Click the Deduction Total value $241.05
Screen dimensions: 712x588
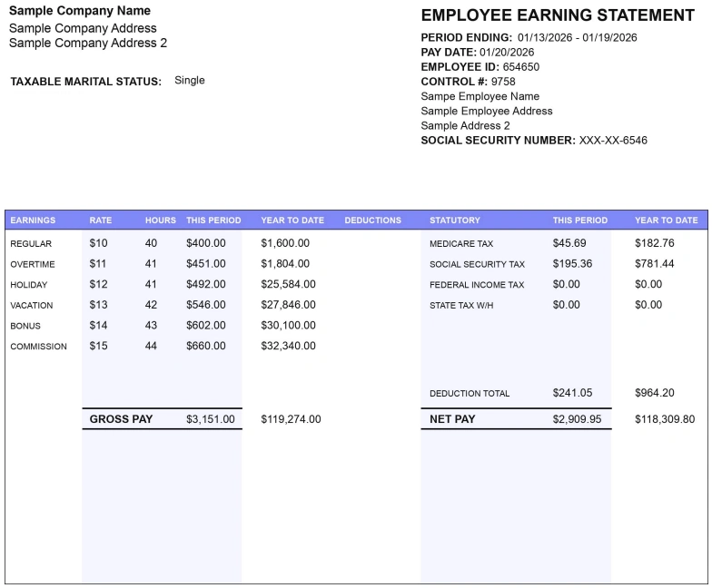(x=572, y=393)
